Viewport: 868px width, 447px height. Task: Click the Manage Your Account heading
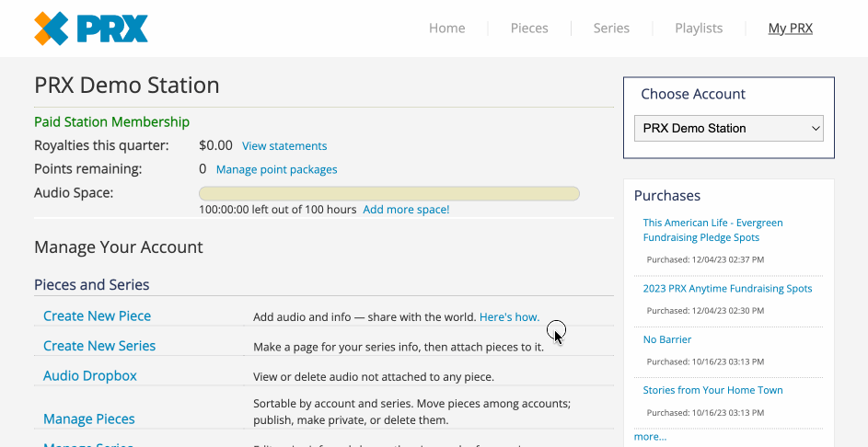pos(119,246)
